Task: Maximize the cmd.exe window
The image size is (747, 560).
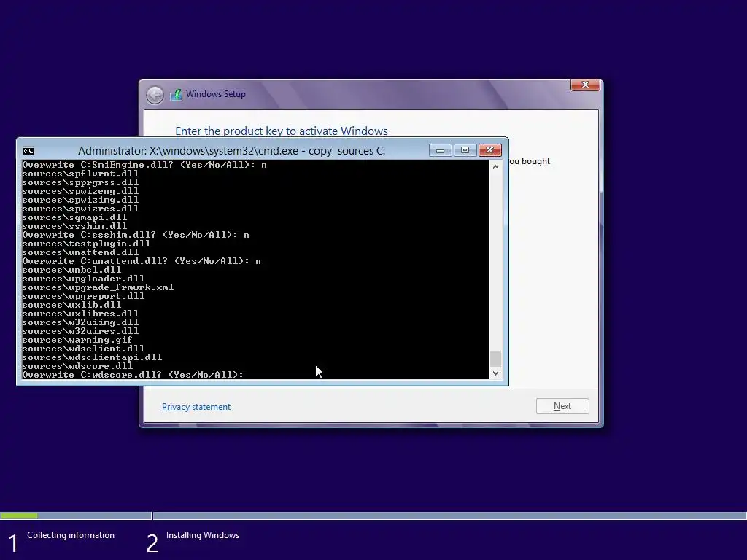Action: coord(465,150)
